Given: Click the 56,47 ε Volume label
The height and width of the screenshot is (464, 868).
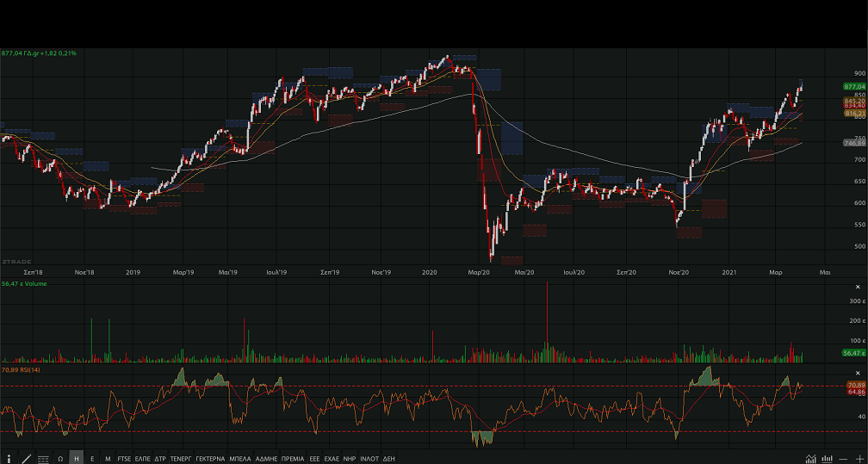Looking at the screenshot, I should click(x=24, y=283).
